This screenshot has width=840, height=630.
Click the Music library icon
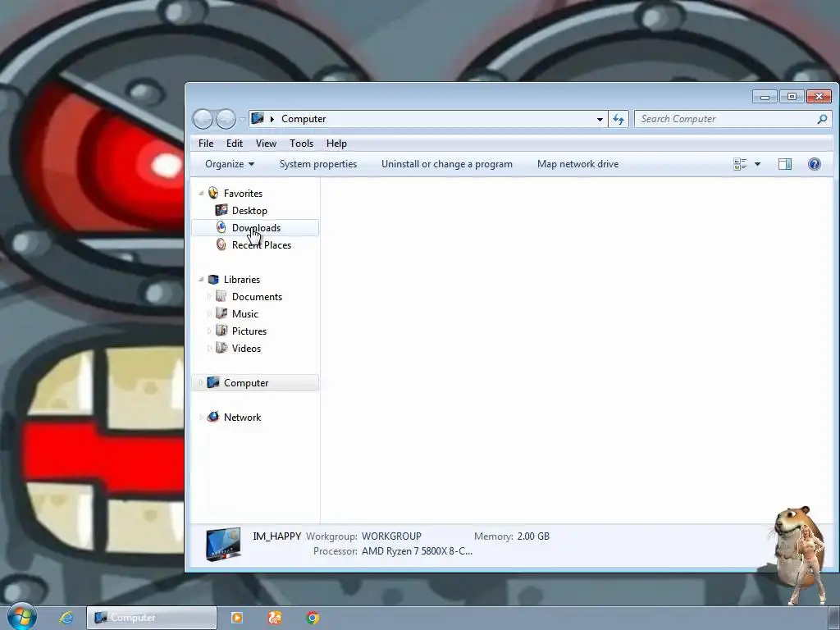[x=221, y=313]
